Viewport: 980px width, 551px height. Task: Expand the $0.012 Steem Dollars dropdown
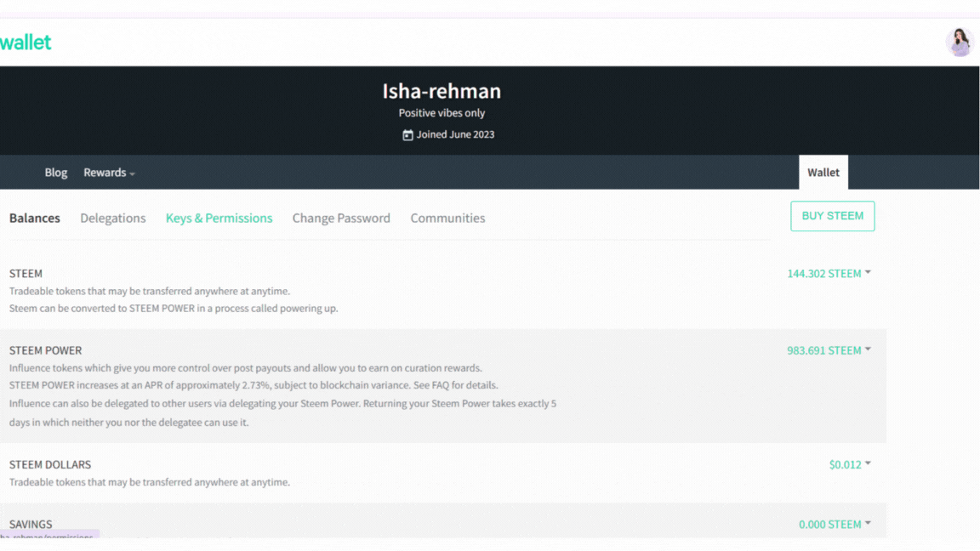(x=850, y=465)
